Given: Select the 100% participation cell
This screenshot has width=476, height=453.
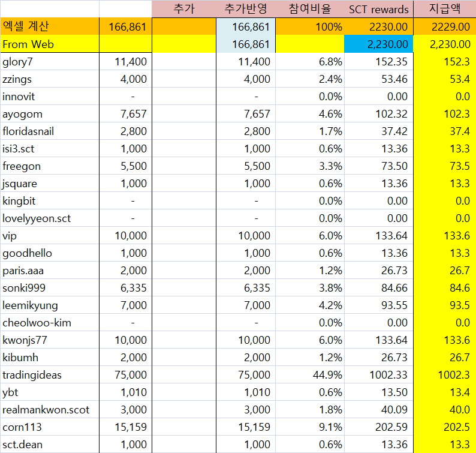Looking at the screenshot, I should point(310,26).
